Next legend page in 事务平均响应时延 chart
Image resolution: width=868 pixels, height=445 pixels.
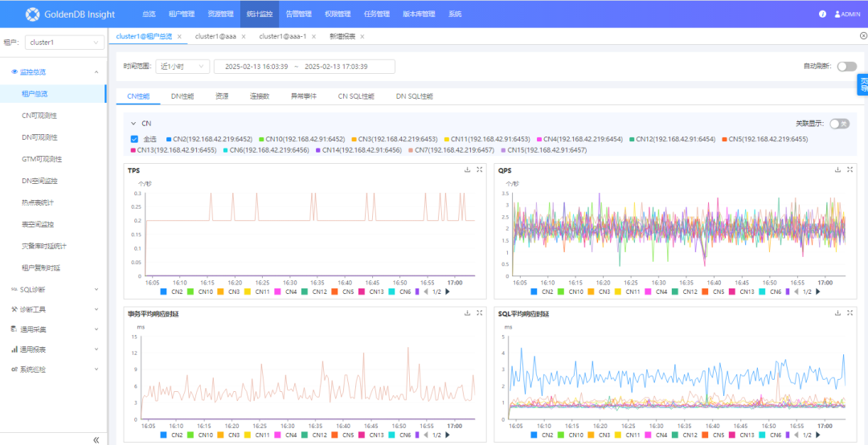(x=448, y=435)
